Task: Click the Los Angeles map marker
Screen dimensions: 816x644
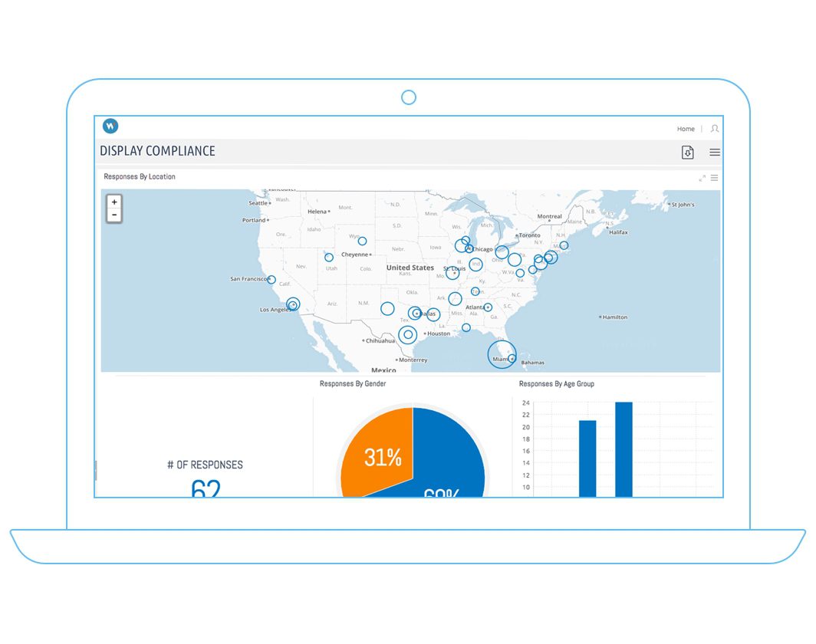Action: pyautogui.click(x=293, y=304)
